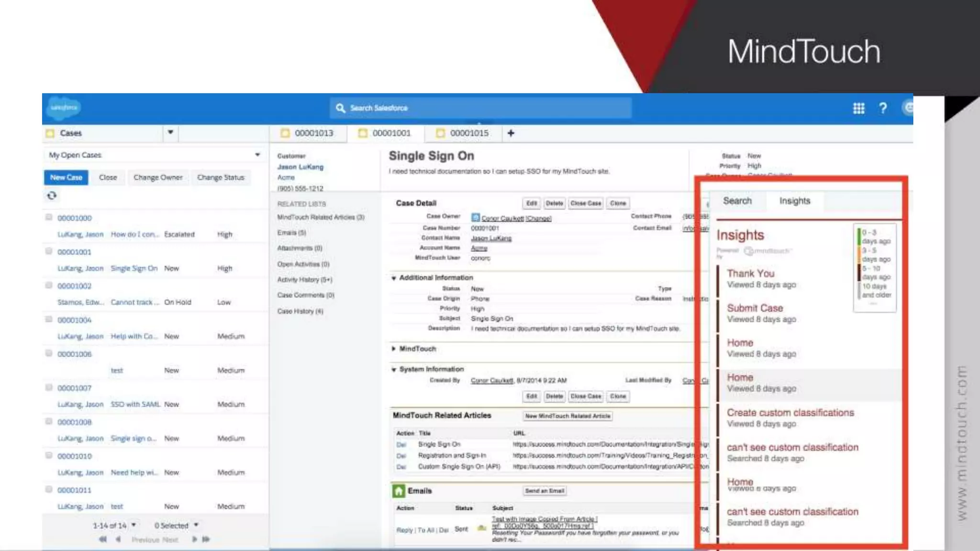The width and height of the screenshot is (980, 551).
Task: Click the green 0-3 days legend swatch
Action: (859, 236)
